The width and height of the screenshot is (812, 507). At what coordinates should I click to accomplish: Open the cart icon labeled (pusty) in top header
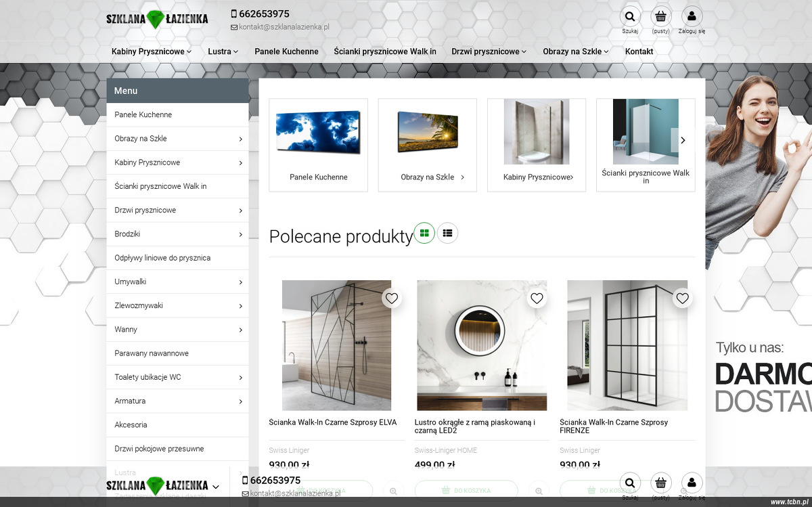(661, 16)
